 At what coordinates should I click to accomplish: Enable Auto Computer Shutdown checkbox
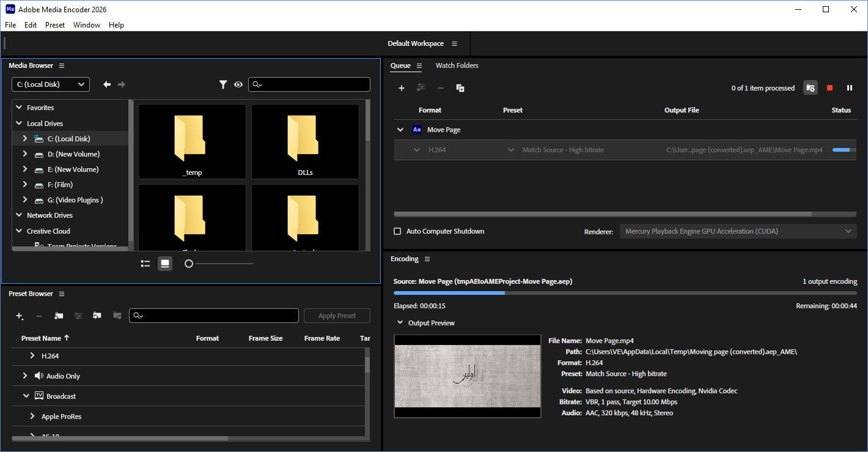coord(397,231)
